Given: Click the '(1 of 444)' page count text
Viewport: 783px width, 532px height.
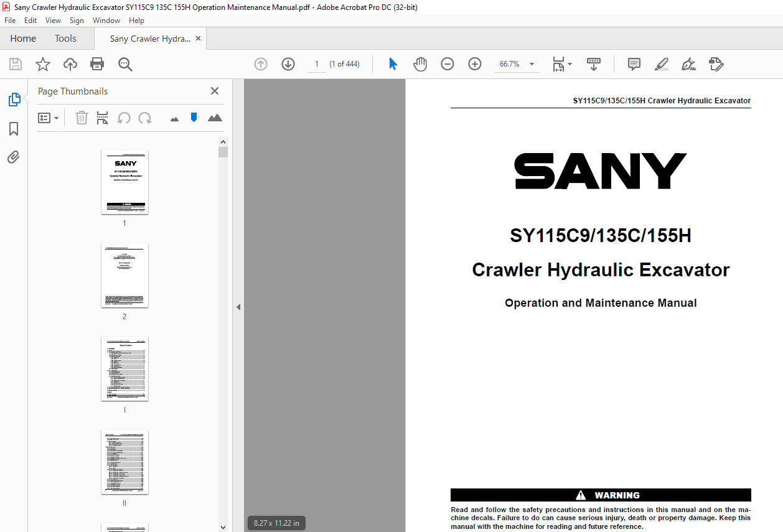Looking at the screenshot, I should (x=344, y=64).
